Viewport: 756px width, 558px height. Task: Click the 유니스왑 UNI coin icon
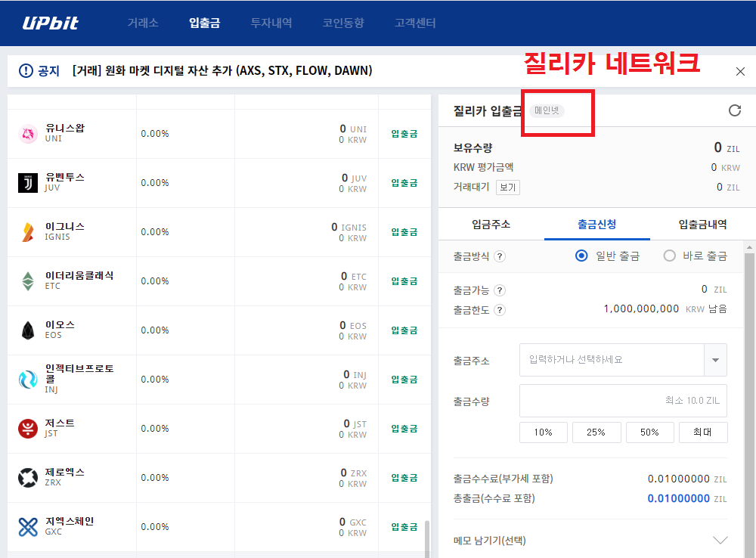(x=28, y=134)
